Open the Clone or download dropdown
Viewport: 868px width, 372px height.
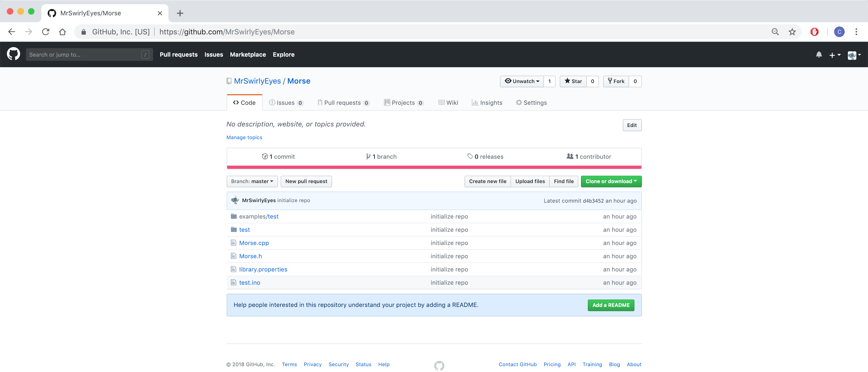611,182
